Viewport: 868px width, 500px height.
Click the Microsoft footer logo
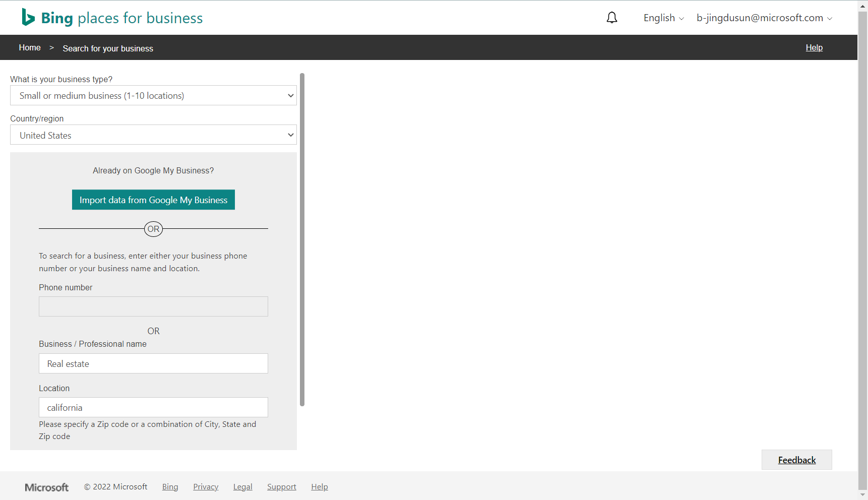pyautogui.click(x=47, y=487)
